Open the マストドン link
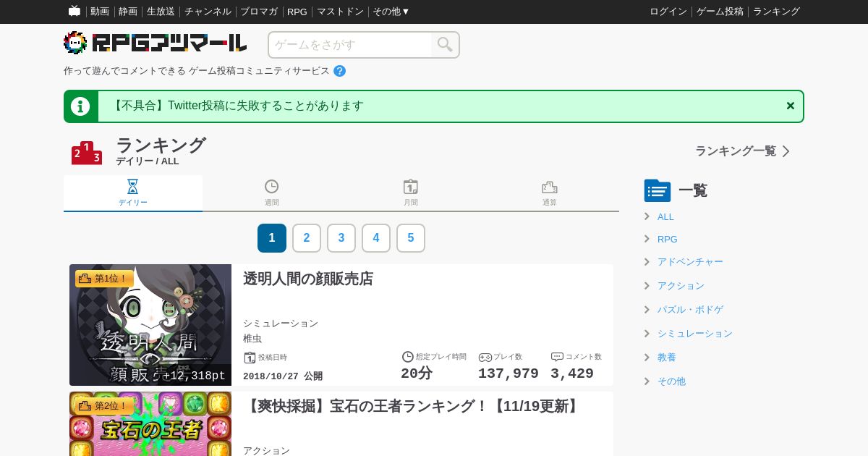This screenshot has width=868, height=456. (x=340, y=12)
